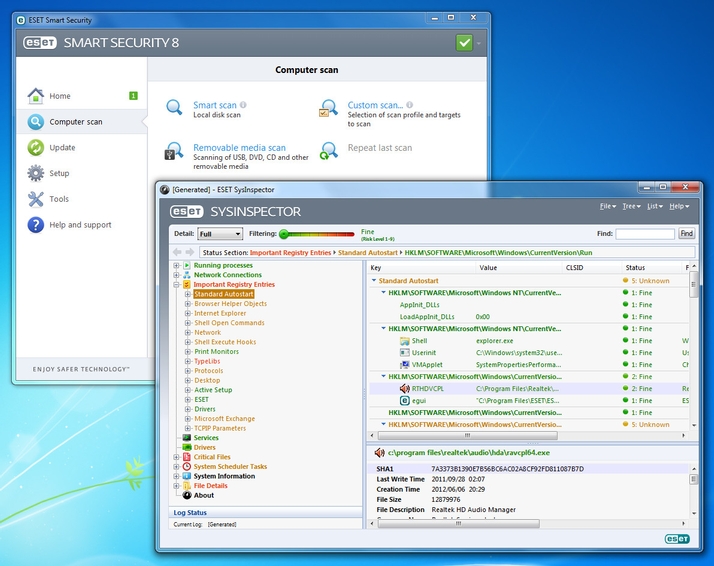This screenshot has width=714, height=566.
Task: Open the List menu in SysInspector
Action: 655,206
